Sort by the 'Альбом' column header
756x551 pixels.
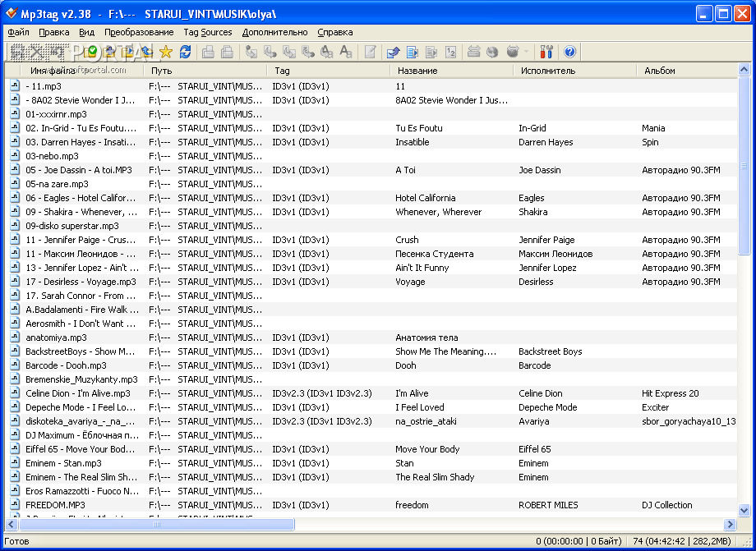point(687,71)
